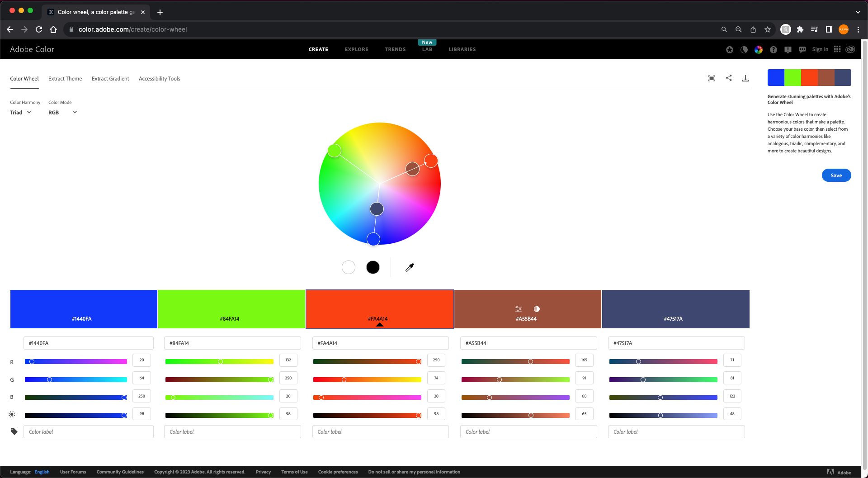Go to Chrome home page icon
Viewport: 868px width, 478px height.
(53, 29)
